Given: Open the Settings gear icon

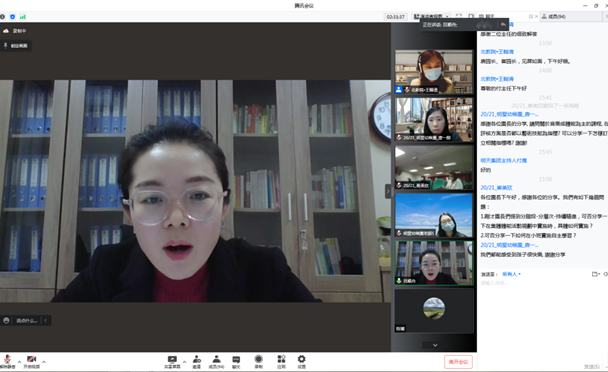Looking at the screenshot, I should 301,362.
